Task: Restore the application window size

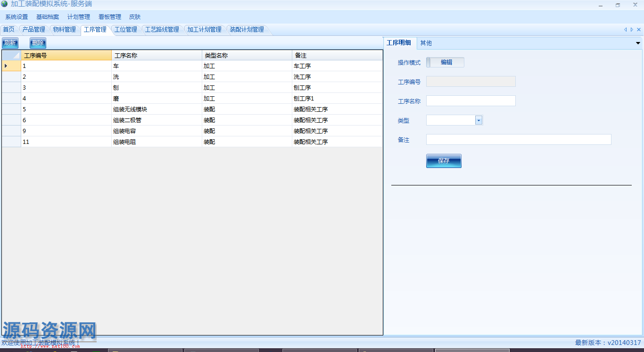Action: coord(618,5)
